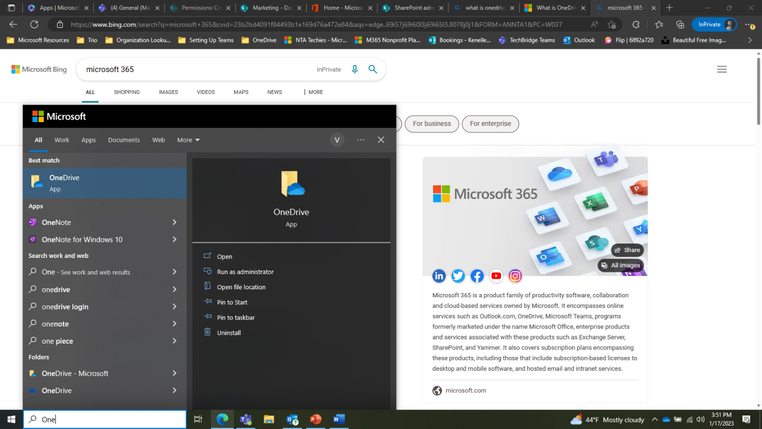
Task: Expand OneDrive - Microsoft folder arrow
Action: [x=174, y=373]
